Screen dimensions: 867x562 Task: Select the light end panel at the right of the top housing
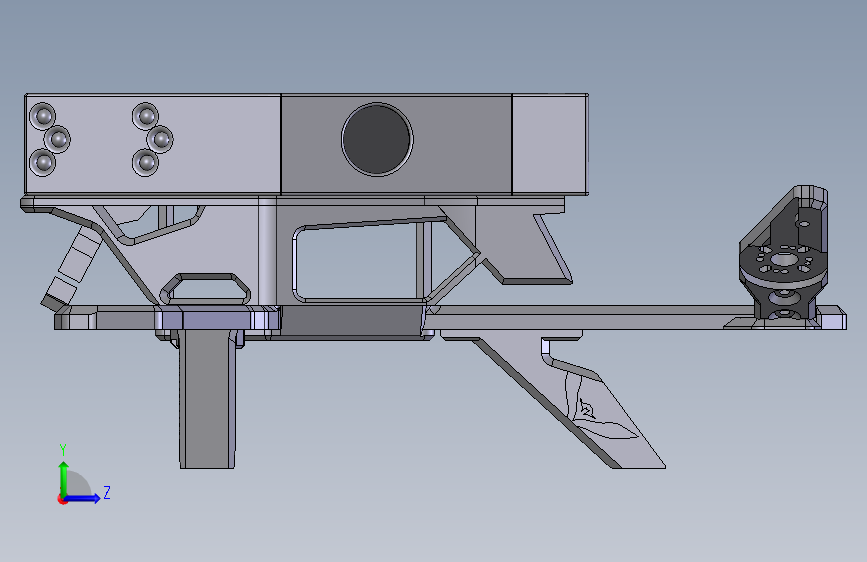click(550, 144)
